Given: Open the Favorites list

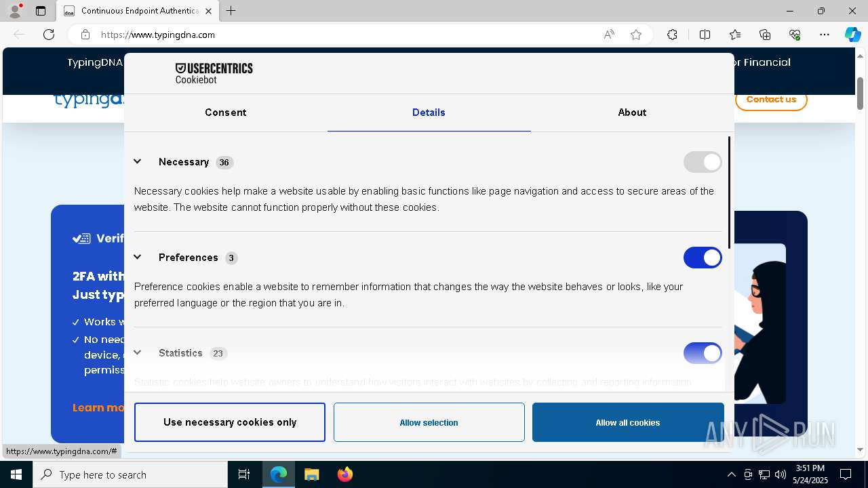Looking at the screenshot, I should pyautogui.click(x=735, y=35).
